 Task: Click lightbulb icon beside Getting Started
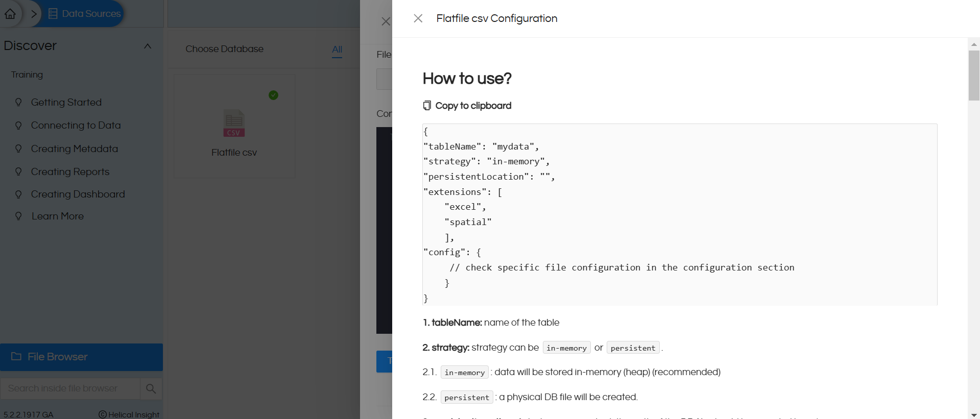[x=18, y=102]
